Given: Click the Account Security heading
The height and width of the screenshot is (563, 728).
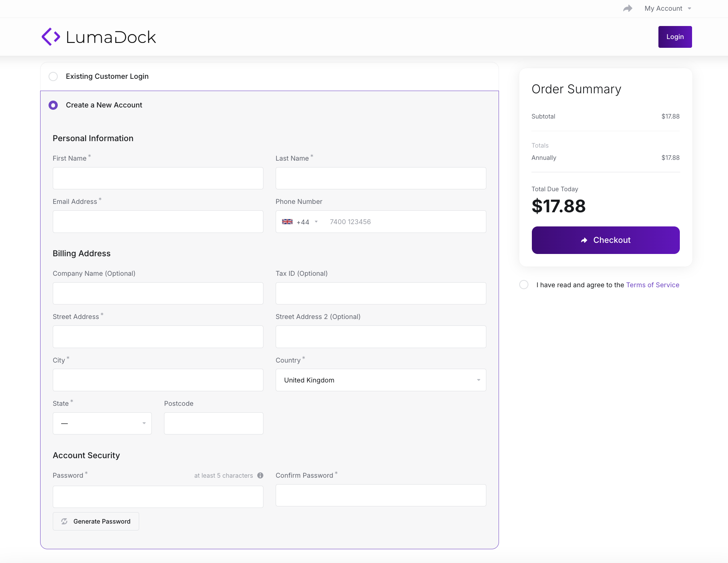Looking at the screenshot, I should click(86, 456).
